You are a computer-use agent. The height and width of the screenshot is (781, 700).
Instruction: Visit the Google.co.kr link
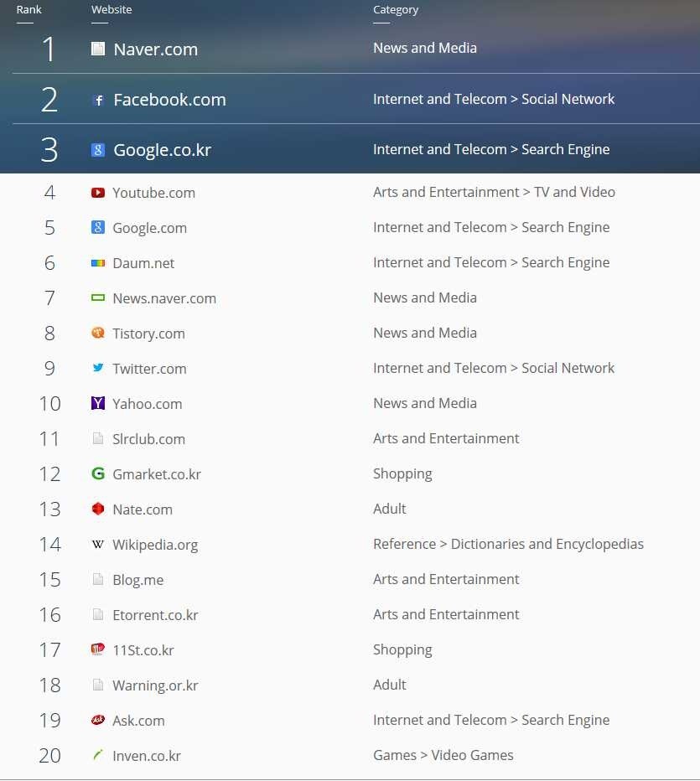coord(163,150)
